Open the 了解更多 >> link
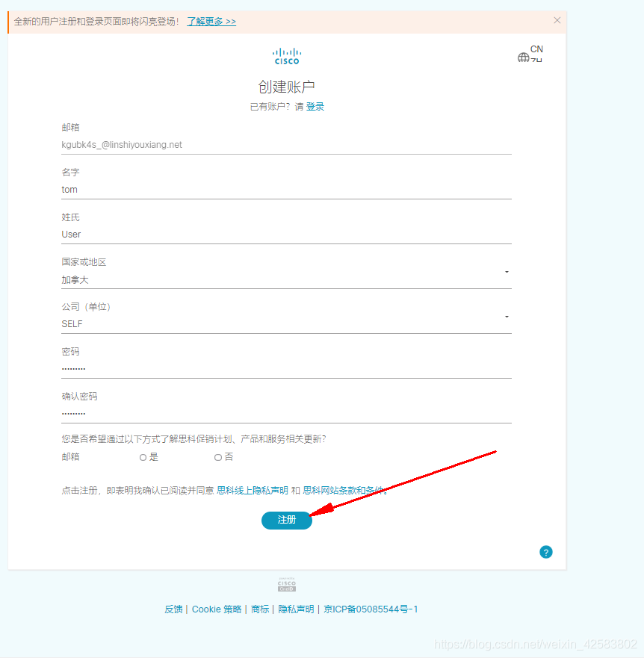This screenshot has width=644, height=658. 211,22
